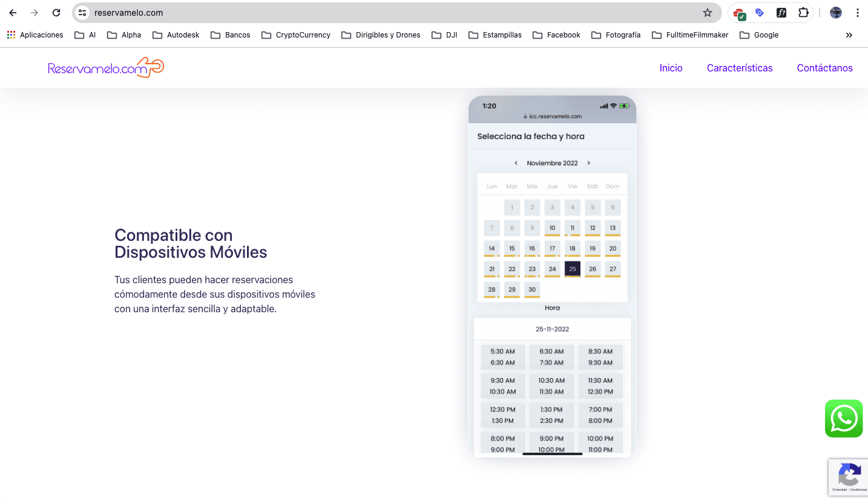The height and width of the screenshot is (501, 868).
Task: Click the phone booking mockup image
Action: (552, 277)
